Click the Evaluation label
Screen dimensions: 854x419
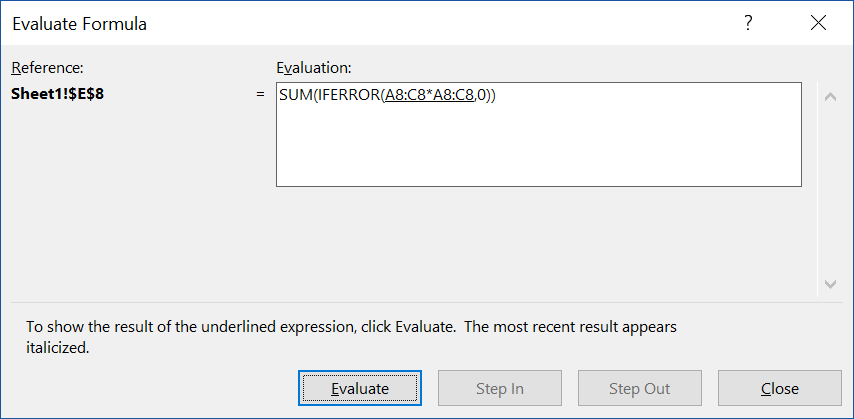(x=313, y=67)
